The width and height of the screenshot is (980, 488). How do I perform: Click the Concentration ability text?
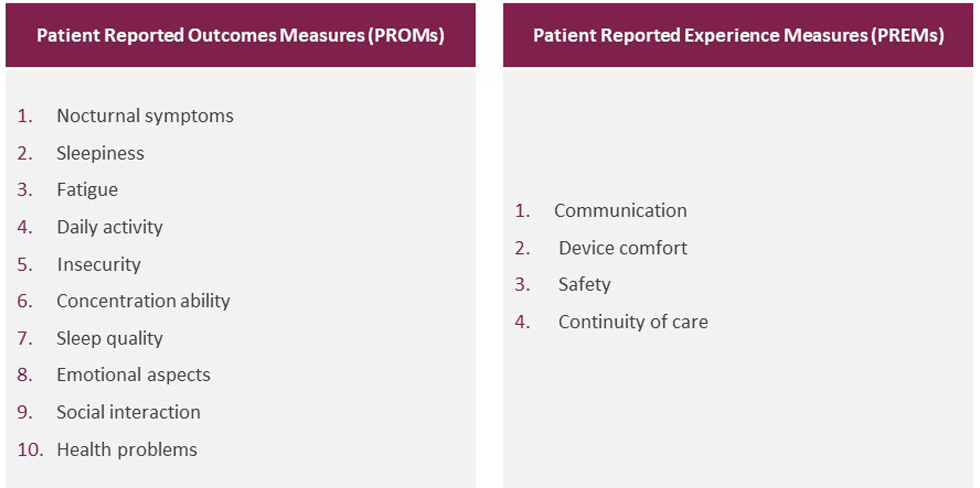click(x=143, y=301)
